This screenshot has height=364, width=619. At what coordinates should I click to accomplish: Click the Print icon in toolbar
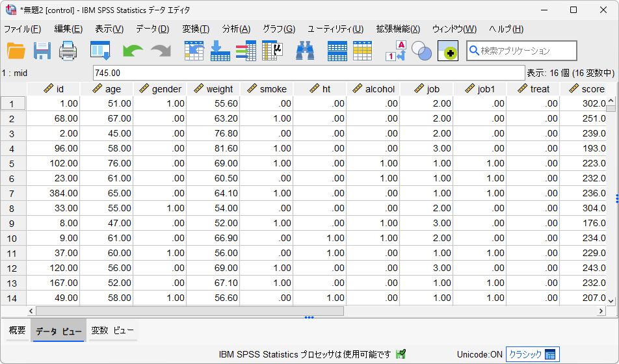point(68,51)
